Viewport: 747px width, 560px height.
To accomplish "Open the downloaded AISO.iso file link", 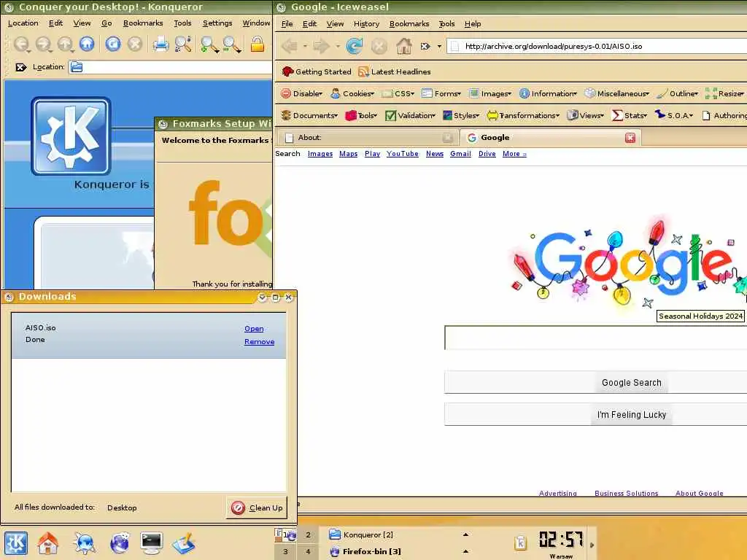I will click(x=254, y=329).
